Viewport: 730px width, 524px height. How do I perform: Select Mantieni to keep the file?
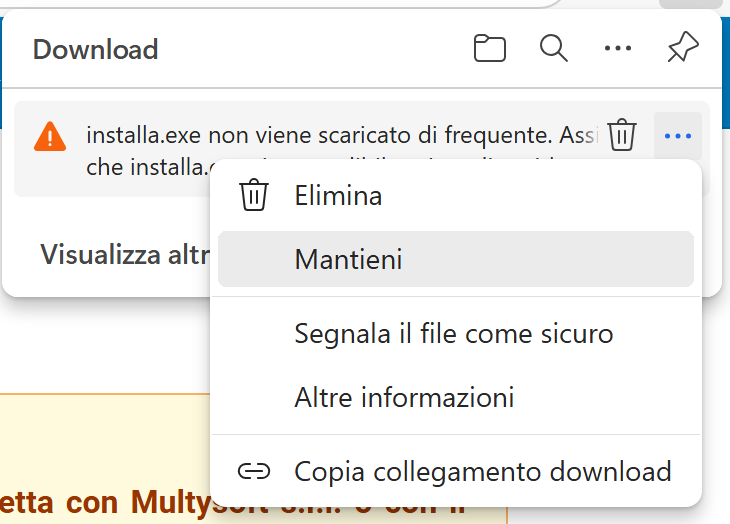[348, 259]
